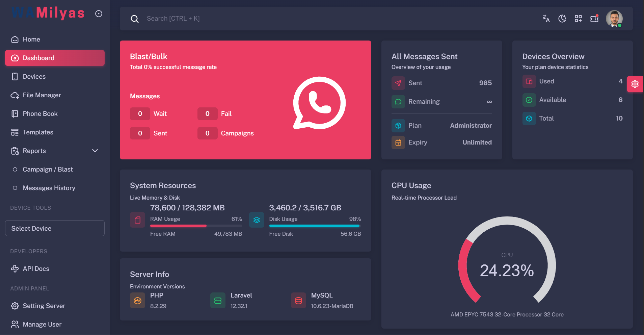Switch to the Dashboard menu item

pyautogui.click(x=39, y=58)
